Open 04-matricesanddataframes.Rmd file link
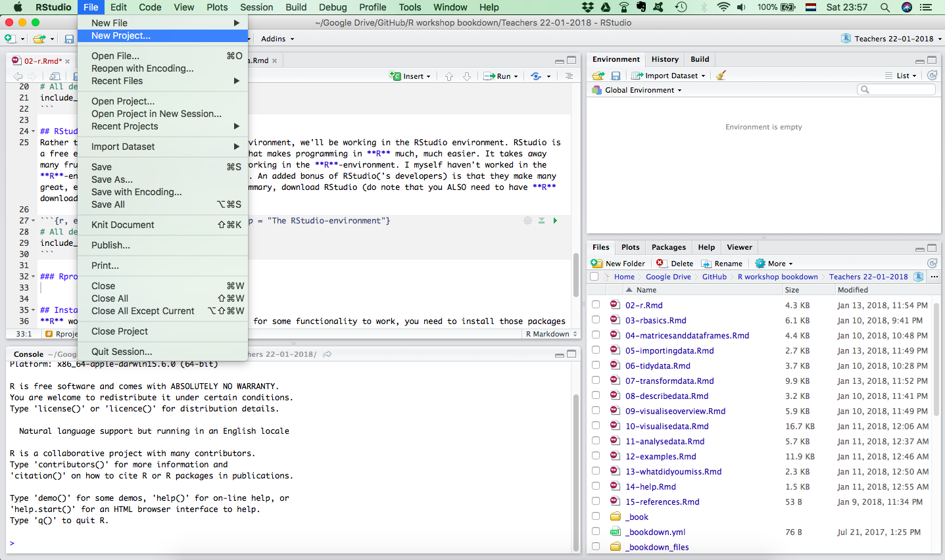The height and width of the screenshot is (560, 945). 687,335
